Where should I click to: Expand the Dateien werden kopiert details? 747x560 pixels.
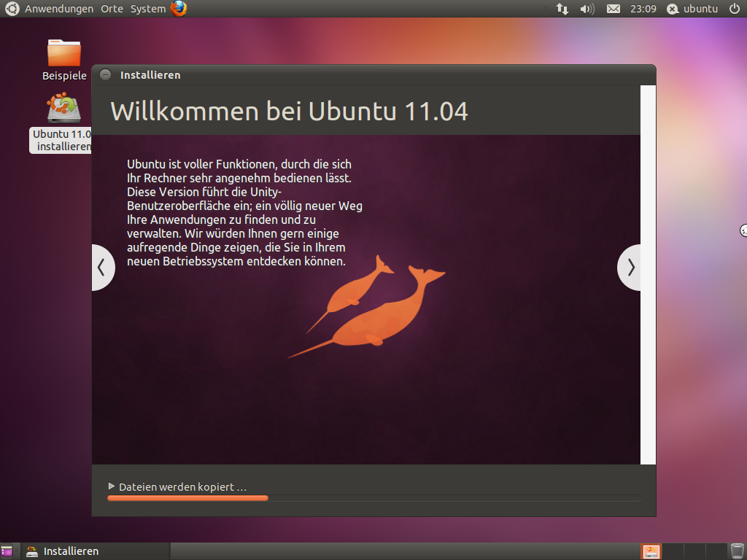pos(112,486)
